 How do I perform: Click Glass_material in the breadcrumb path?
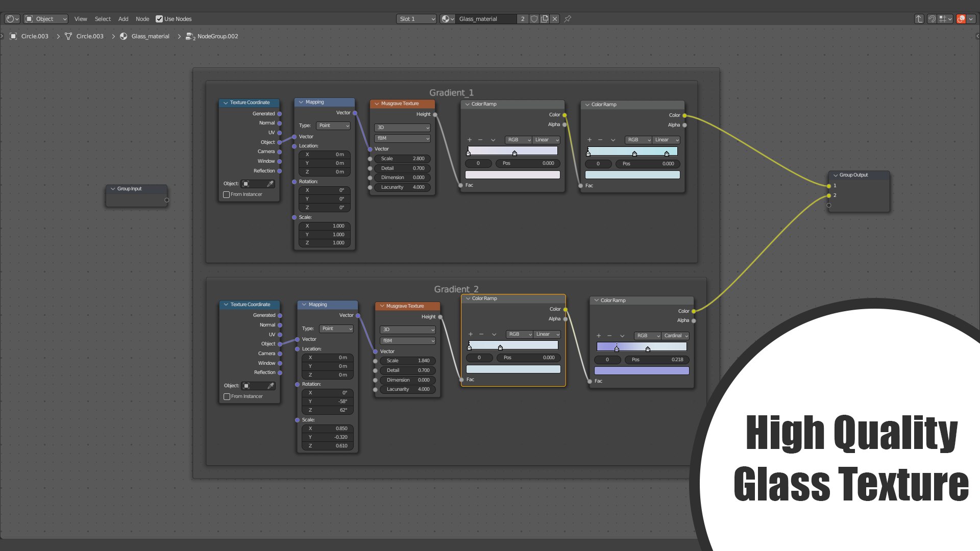(x=150, y=36)
